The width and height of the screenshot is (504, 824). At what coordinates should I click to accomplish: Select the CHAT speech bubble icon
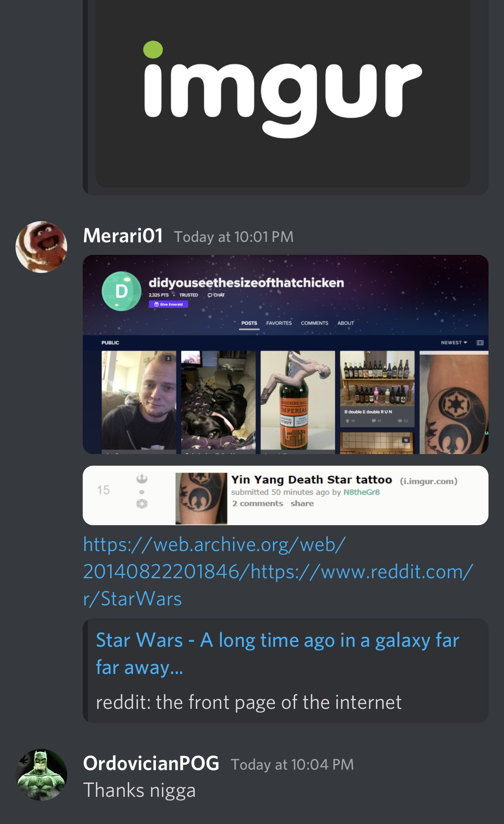pos(216,295)
